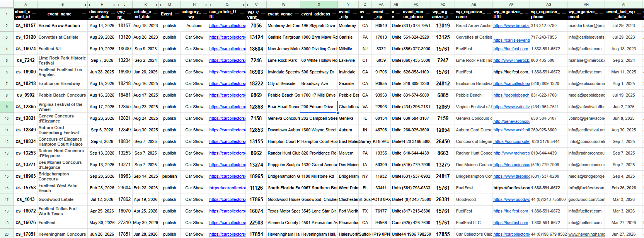The width and height of the screenshot is (644, 238).
Task: Open filter icon in column Z header cell
Action: pos(368,14)
